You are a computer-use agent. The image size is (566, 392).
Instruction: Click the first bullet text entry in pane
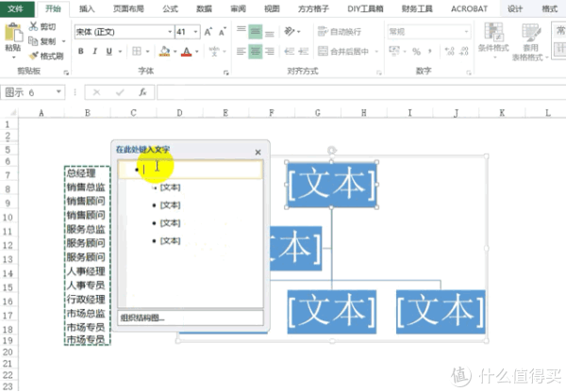(191, 170)
